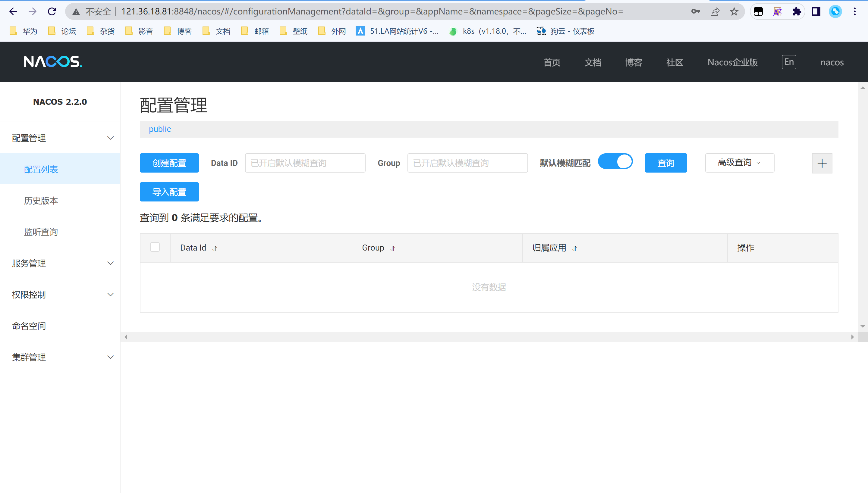Reload the page with browser refresh icon

point(52,11)
